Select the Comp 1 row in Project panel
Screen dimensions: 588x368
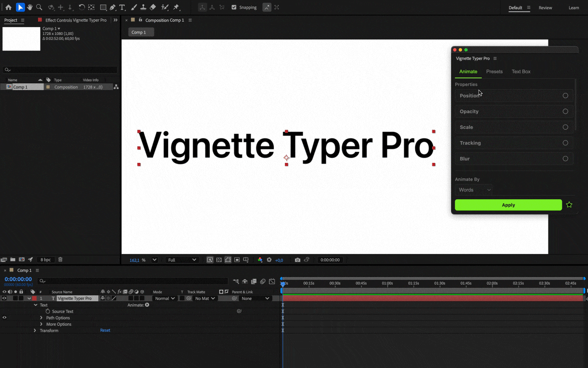[57, 87]
